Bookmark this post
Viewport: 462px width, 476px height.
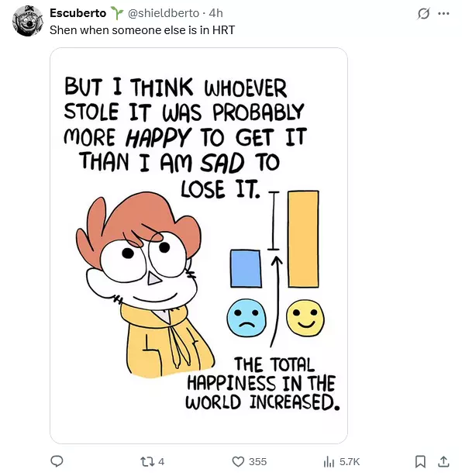[x=420, y=461]
